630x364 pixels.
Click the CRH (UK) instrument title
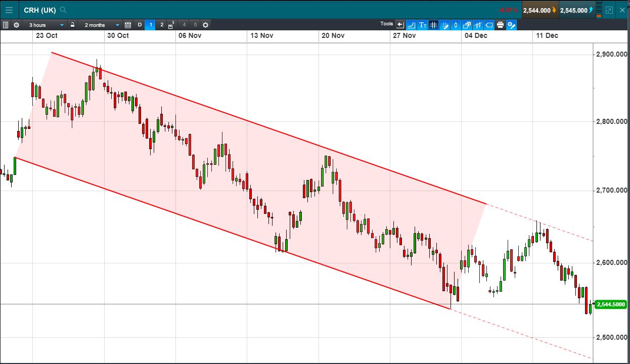pyautogui.click(x=39, y=10)
